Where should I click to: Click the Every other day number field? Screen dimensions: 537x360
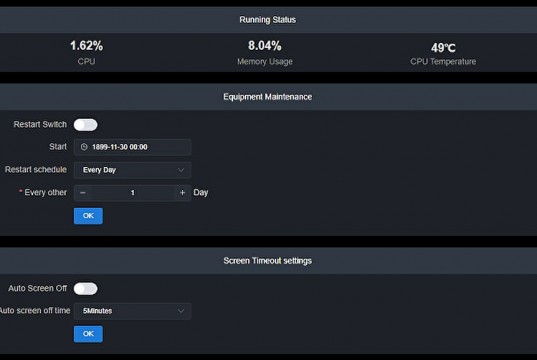pos(133,193)
